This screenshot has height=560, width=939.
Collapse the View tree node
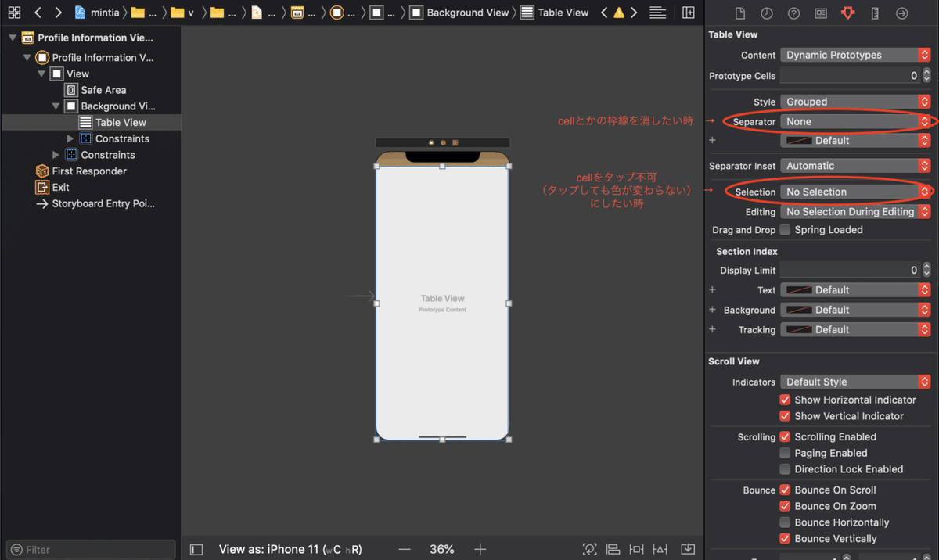pyautogui.click(x=41, y=74)
